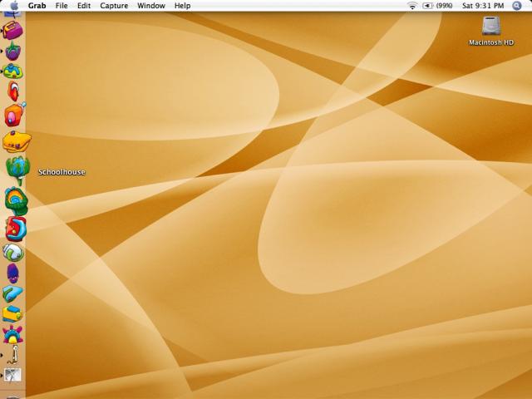Open the red dock icon with blue curve
This screenshot has height=399, width=532.
(x=16, y=229)
